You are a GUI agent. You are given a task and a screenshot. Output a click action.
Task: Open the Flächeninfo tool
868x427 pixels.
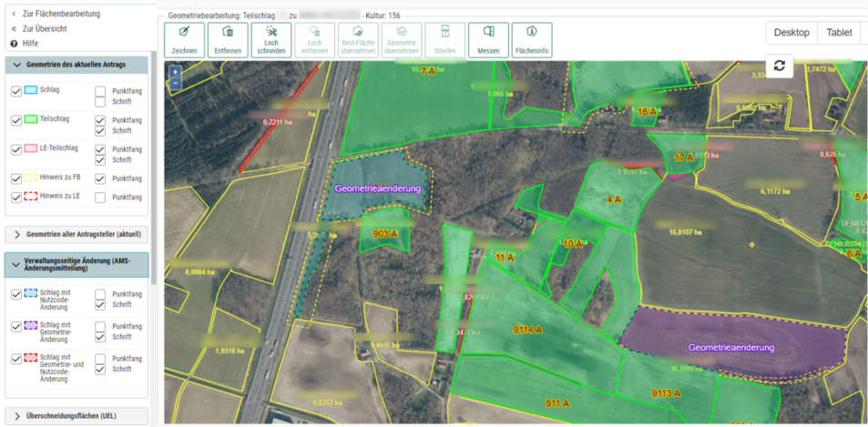click(x=531, y=40)
